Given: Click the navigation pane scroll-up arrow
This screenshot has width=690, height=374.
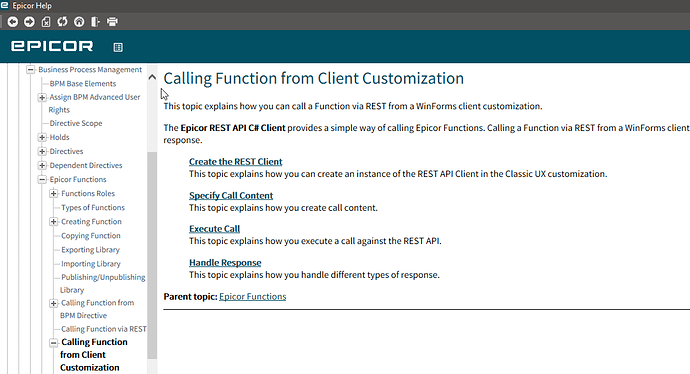Looking at the screenshot, I should pos(152,77).
